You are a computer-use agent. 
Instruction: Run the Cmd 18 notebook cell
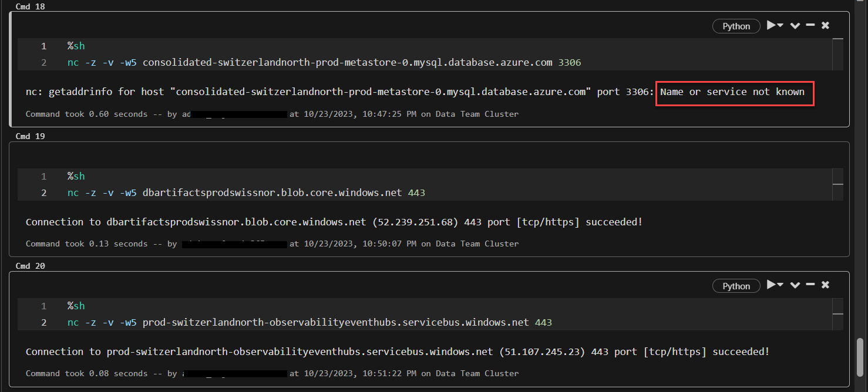(770, 26)
